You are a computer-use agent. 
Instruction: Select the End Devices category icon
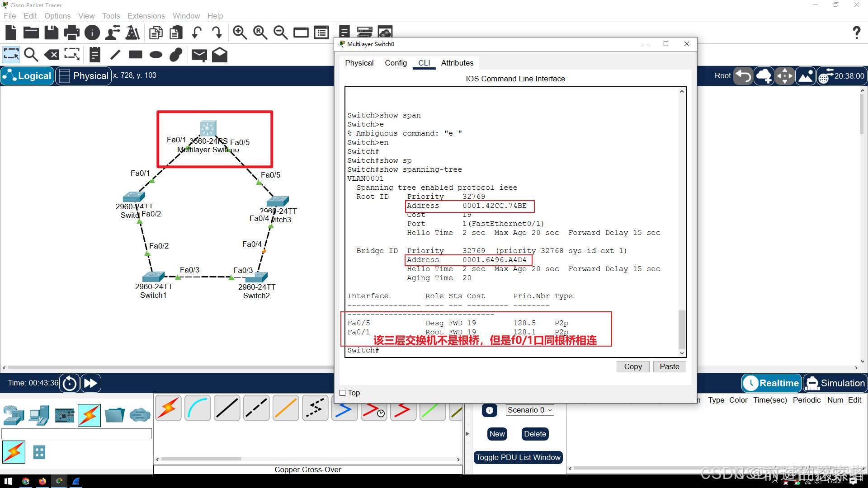pyautogui.click(x=39, y=415)
